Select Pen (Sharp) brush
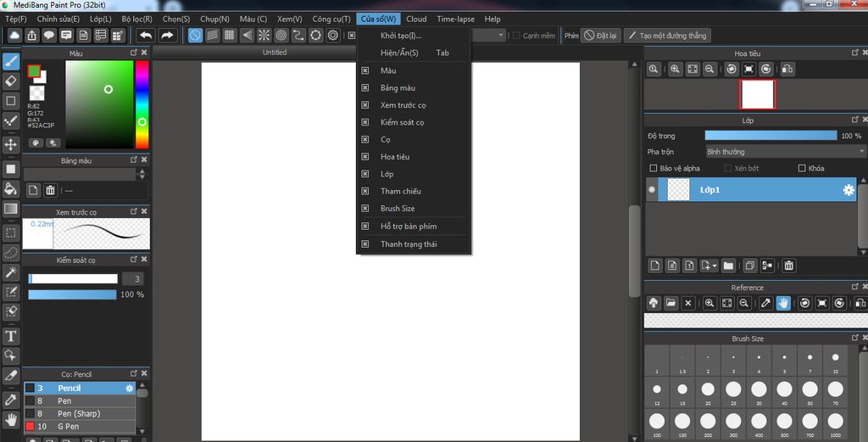868x442 pixels. [80, 414]
